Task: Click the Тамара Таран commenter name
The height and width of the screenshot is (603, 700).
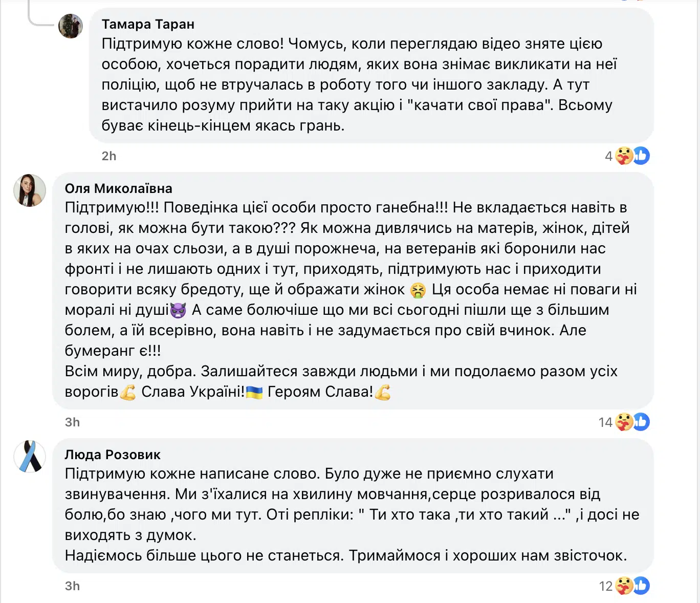Action: click(148, 24)
